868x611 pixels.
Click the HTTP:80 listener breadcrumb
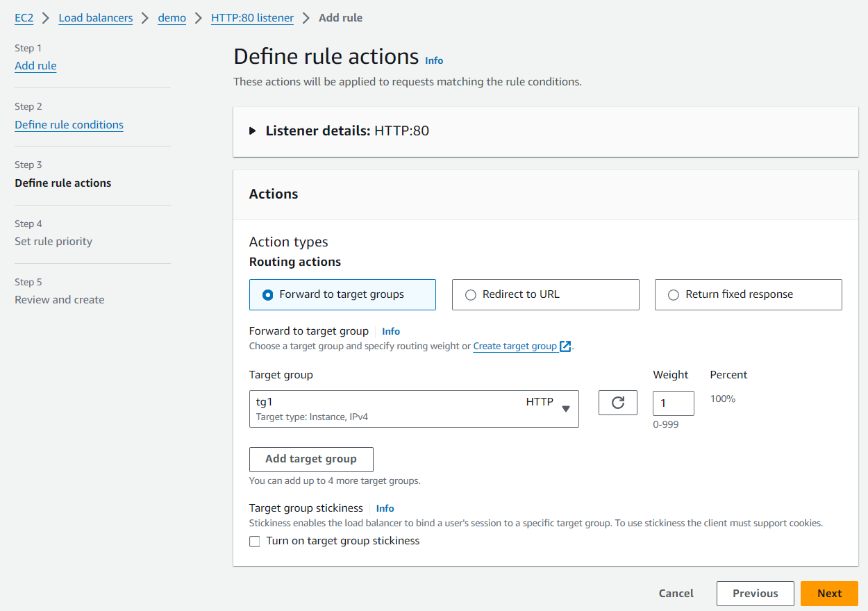(252, 17)
